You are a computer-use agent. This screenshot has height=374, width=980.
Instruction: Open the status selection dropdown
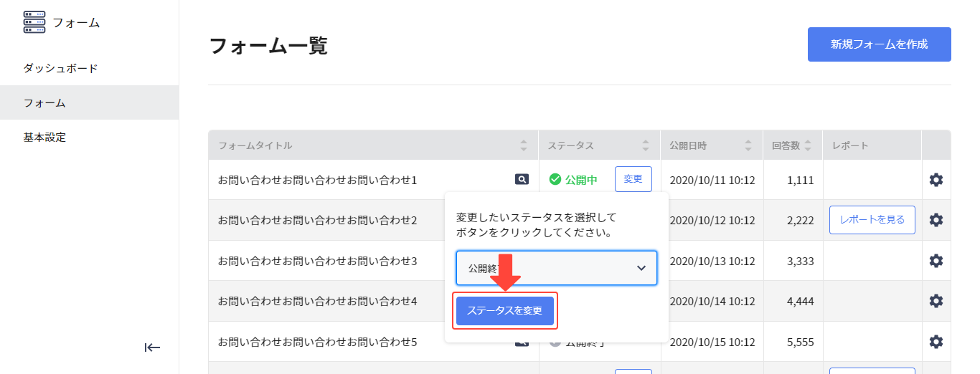click(557, 268)
